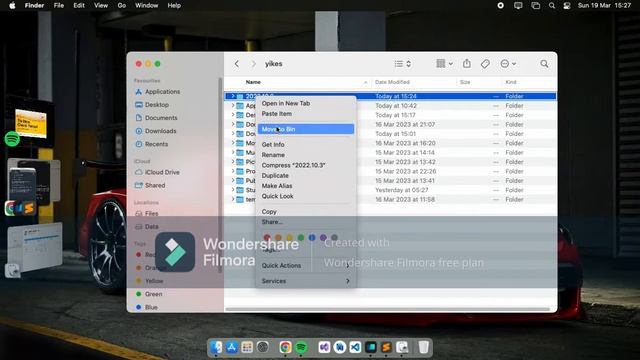Expand folder modified Yesterday at 05:27
640x360 pixels.
pyautogui.click(x=233, y=190)
